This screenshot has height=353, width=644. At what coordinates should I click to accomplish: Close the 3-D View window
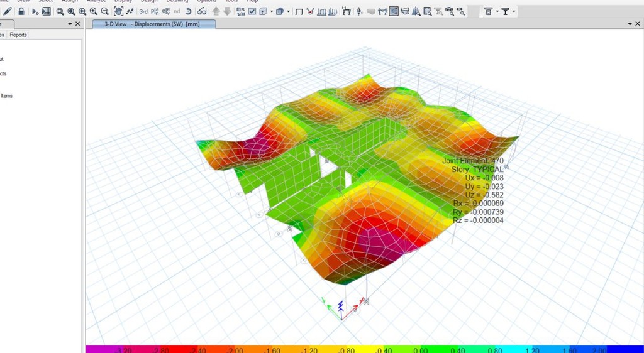[x=639, y=24]
